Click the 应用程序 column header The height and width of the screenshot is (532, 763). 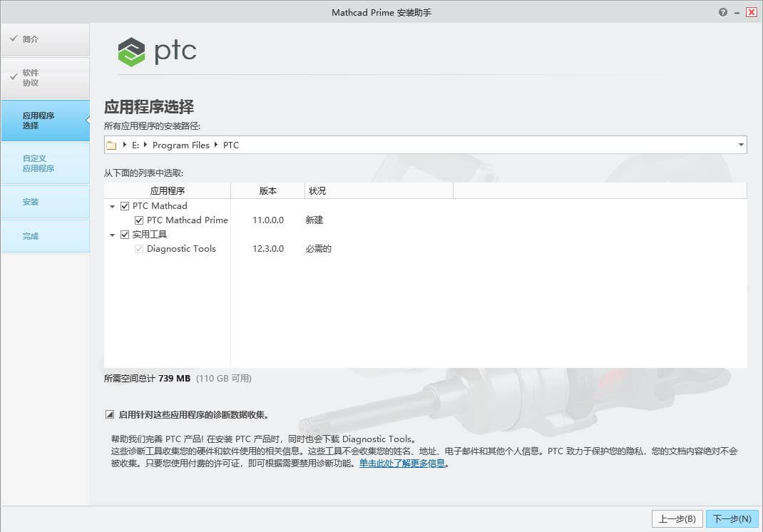(167, 191)
